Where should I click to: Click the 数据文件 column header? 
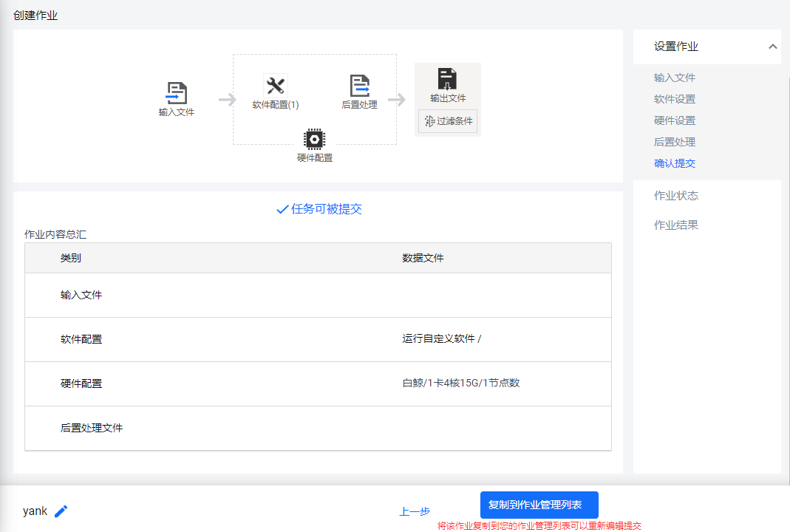423,258
